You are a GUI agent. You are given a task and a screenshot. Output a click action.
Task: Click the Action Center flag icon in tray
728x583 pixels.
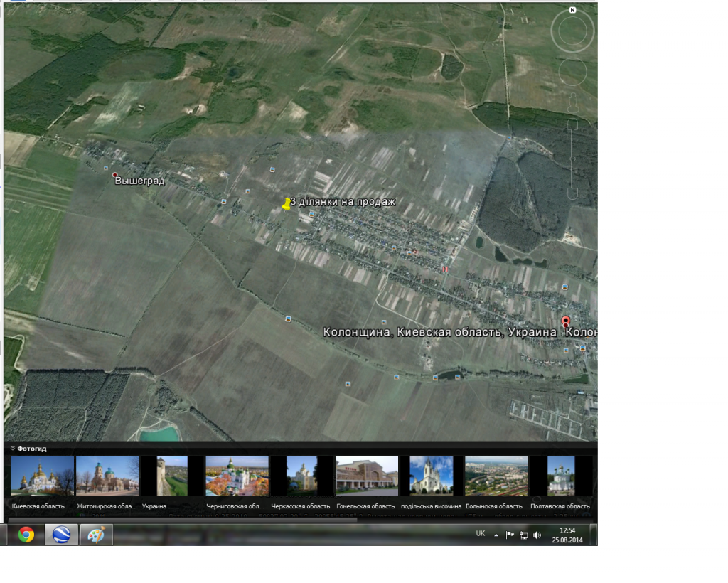click(510, 535)
